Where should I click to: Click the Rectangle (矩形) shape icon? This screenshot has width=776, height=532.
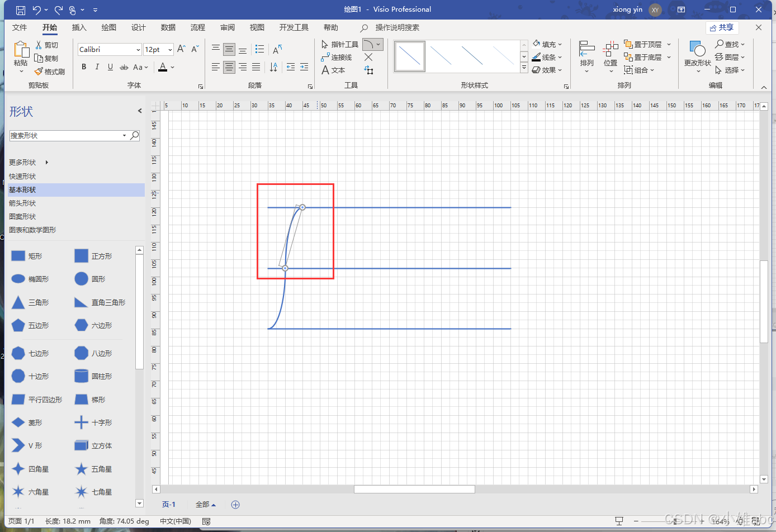[x=18, y=256]
